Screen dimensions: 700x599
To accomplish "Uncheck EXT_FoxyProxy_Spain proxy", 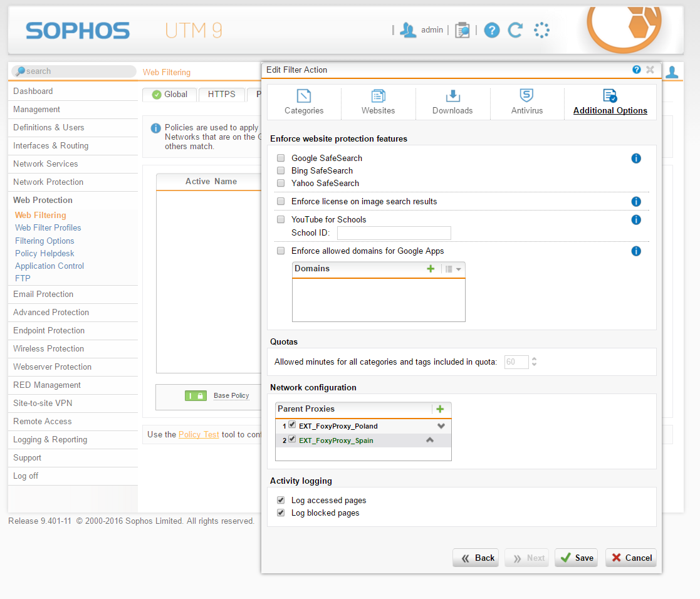I will pos(292,439).
